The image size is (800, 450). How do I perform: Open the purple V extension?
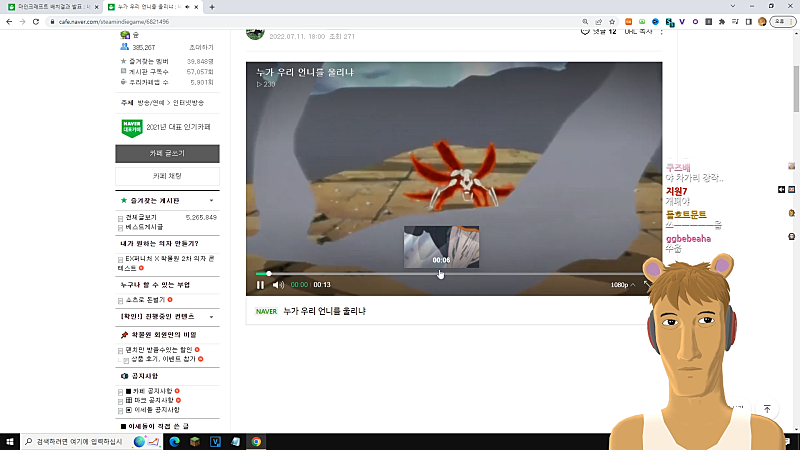(x=682, y=21)
